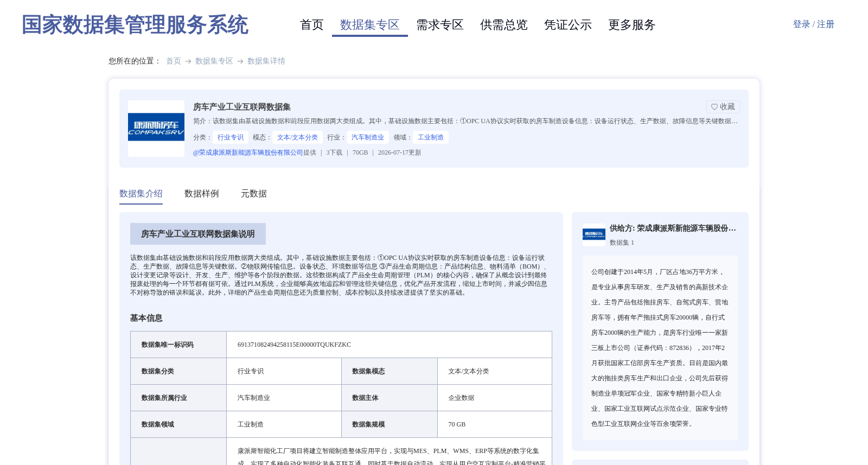Click dataset title 房车产业工业互联网数据集
868x465 pixels.
click(242, 107)
